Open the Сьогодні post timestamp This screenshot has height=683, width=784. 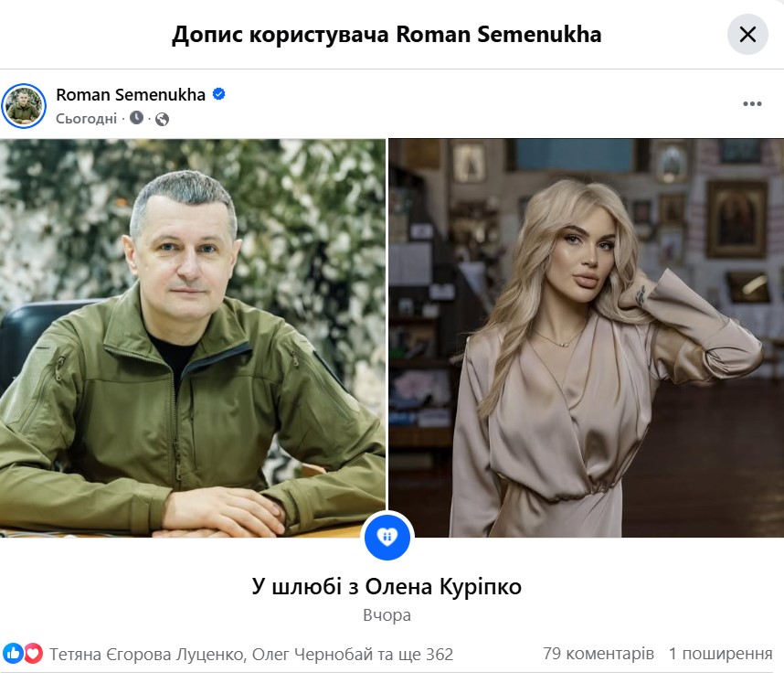click(x=86, y=119)
